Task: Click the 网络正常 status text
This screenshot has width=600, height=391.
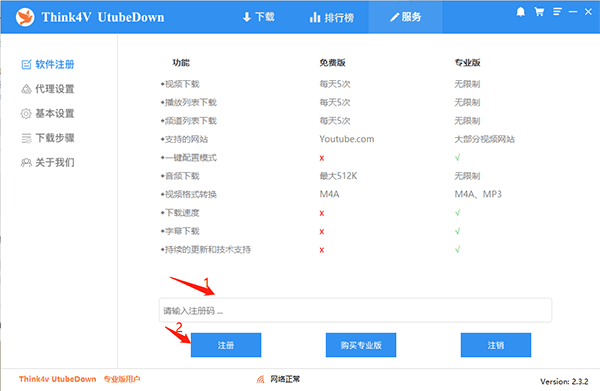Action: click(x=285, y=379)
